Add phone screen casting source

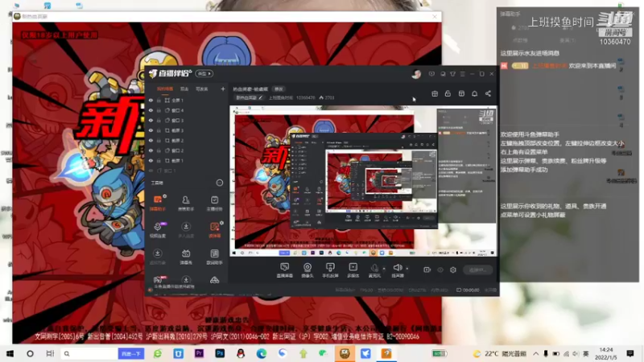(x=330, y=270)
